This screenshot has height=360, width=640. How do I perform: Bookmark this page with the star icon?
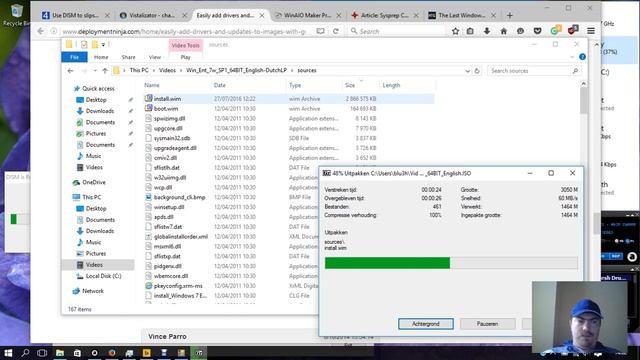(456, 31)
